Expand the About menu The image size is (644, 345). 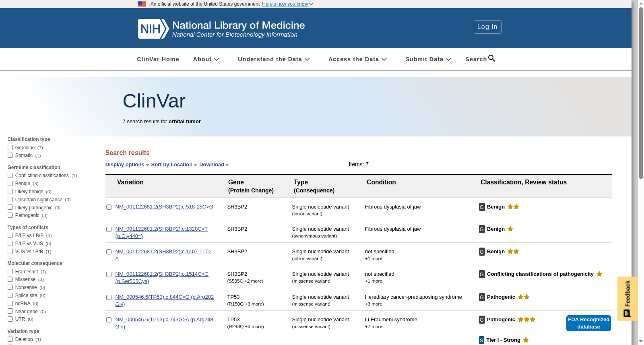[206, 59]
